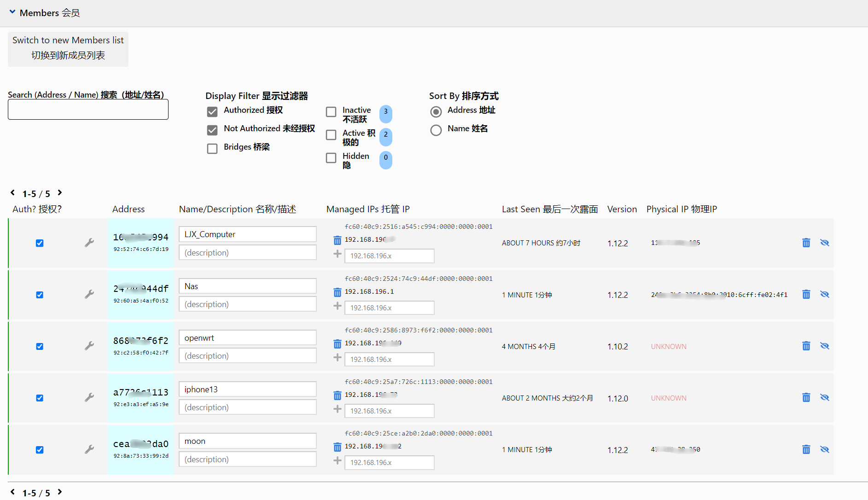Uncheck authorization for openwrt member
Screen dimensions: 868x500
click(40, 346)
